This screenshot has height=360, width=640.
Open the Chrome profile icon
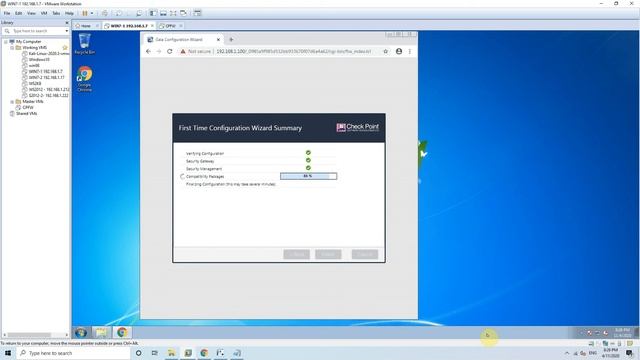click(399, 51)
